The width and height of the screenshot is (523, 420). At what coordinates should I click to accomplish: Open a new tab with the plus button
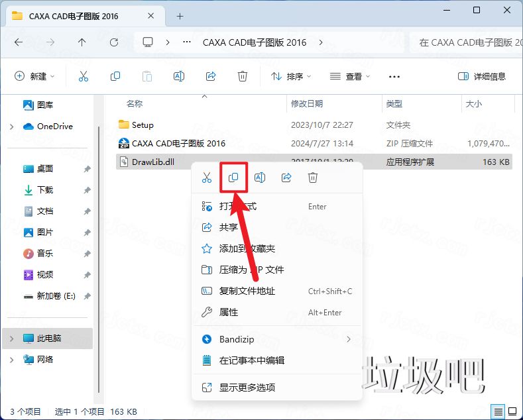(180, 16)
